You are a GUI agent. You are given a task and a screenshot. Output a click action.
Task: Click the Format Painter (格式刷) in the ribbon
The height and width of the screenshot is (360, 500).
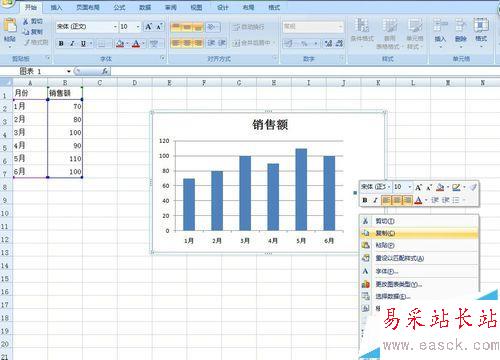pos(36,42)
